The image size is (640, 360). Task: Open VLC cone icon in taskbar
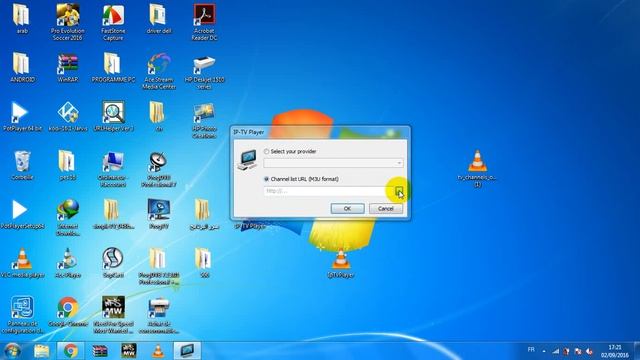(x=158, y=351)
